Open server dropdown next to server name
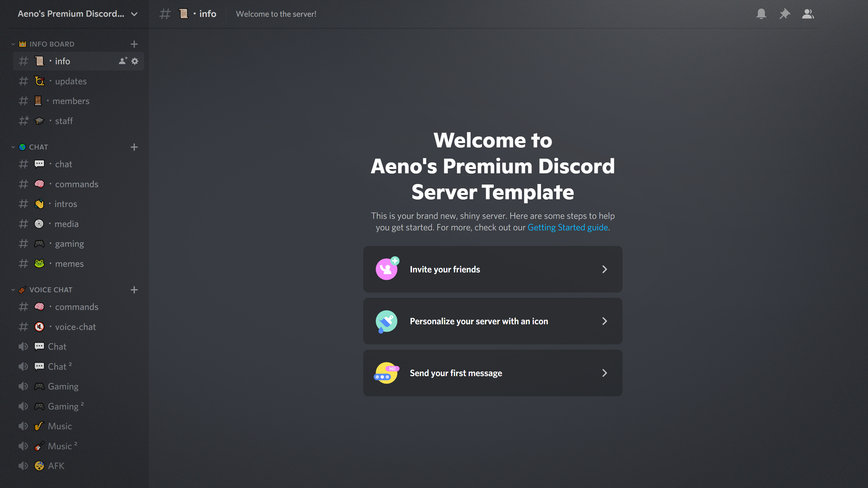This screenshot has height=488, width=868. coord(134,14)
